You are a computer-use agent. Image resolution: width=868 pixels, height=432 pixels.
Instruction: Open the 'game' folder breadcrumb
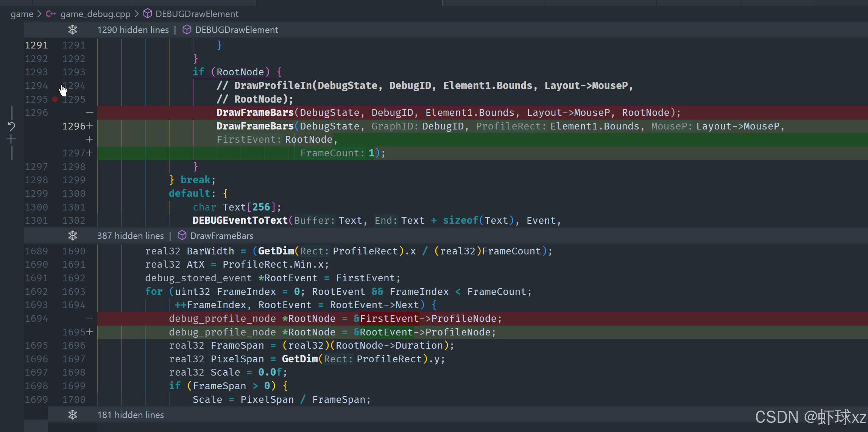[x=22, y=14]
